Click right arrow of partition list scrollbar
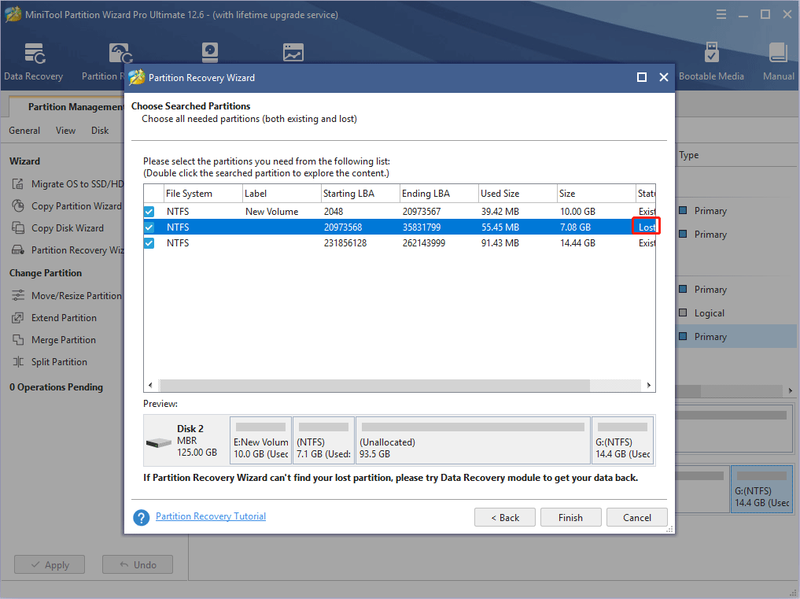Image resolution: width=800 pixels, height=599 pixels. pyautogui.click(x=648, y=385)
